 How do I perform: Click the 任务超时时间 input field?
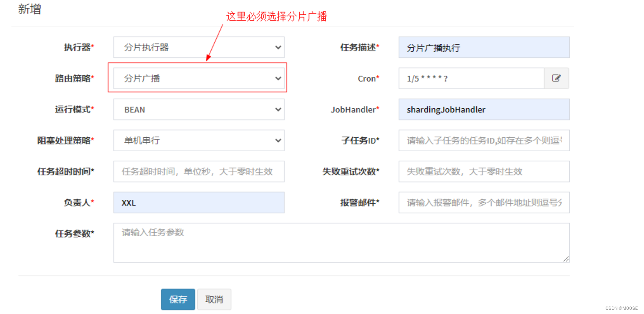pos(199,172)
